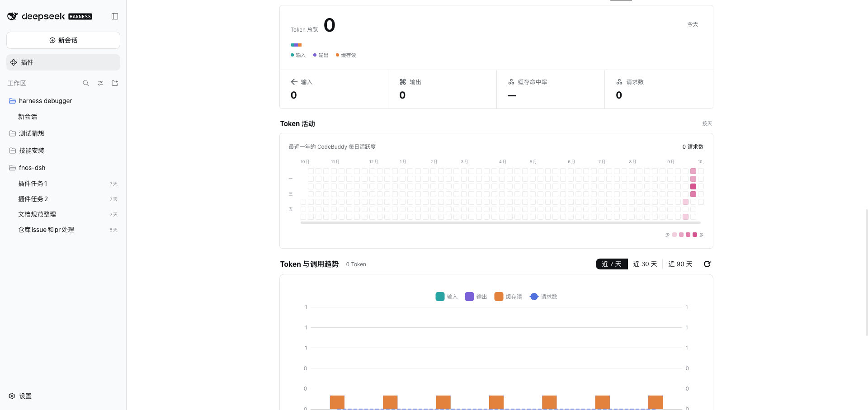Screen dimensions: 868x410
Task: Click the 今天 period label
Action: pyautogui.click(x=693, y=24)
